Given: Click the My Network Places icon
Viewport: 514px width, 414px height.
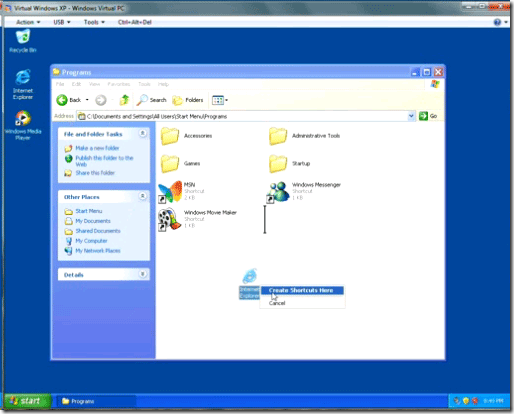Looking at the screenshot, I should (68, 251).
